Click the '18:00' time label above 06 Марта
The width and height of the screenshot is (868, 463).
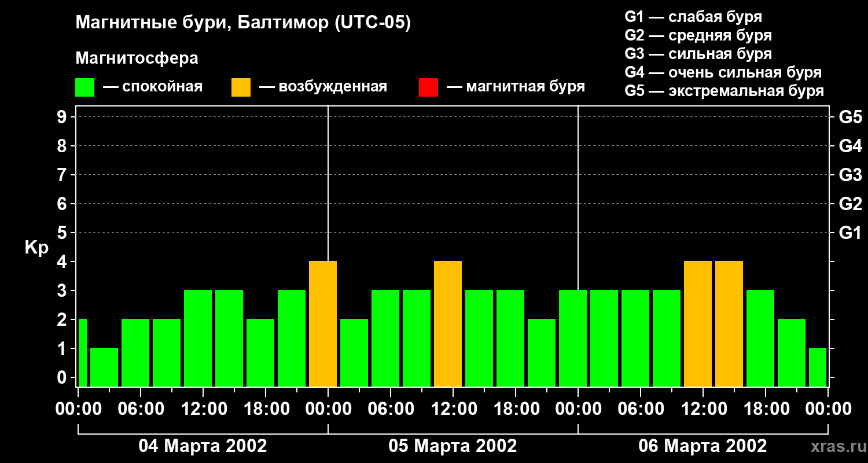coord(766,409)
